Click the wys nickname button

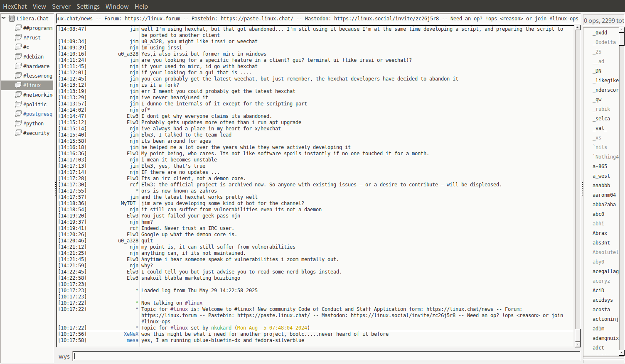click(x=64, y=357)
